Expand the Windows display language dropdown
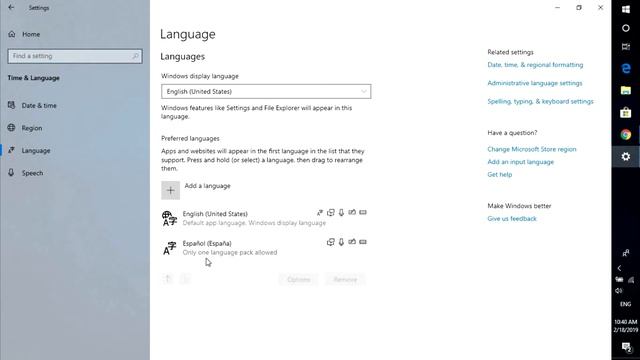This screenshot has height=360, width=640. (266, 91)
